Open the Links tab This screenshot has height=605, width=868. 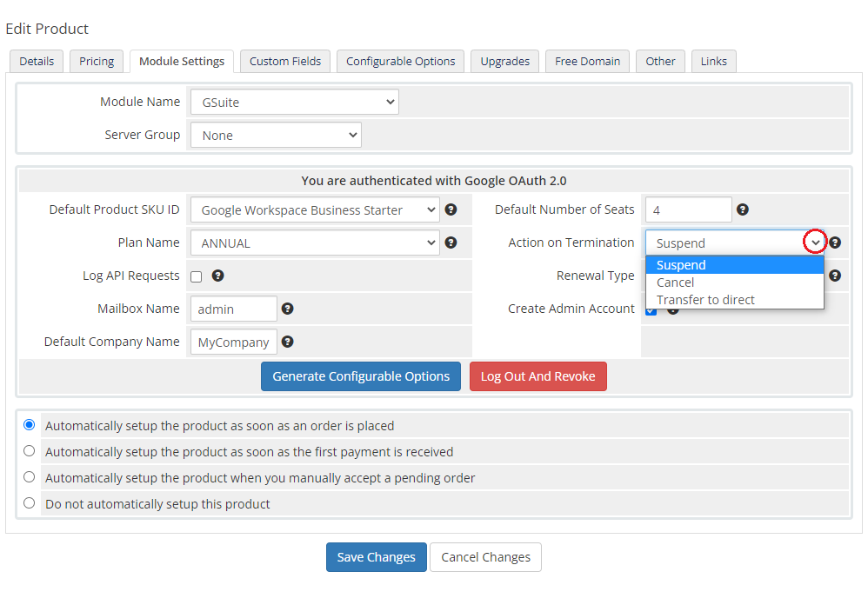click(x=713, y=62)
